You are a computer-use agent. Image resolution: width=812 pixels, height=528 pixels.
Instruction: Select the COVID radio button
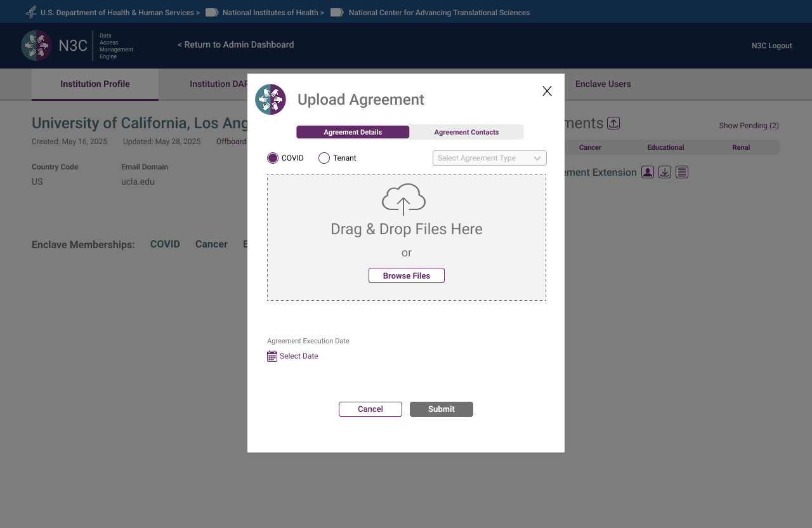[273, 157]
